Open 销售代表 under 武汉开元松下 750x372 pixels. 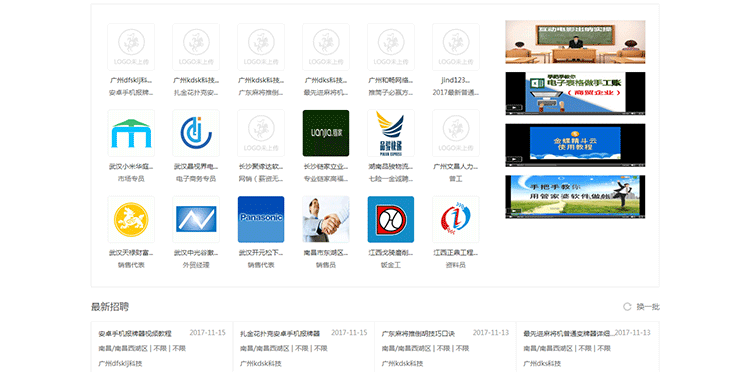(261, 265)
